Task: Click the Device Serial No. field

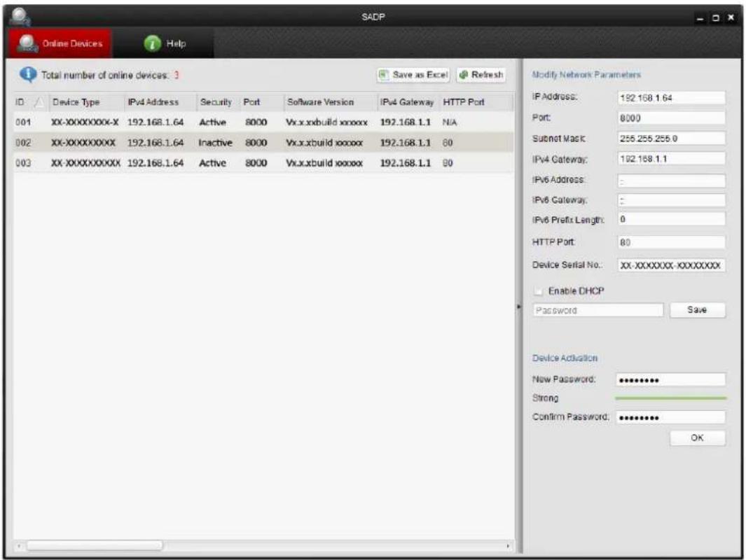Action: pyautogui.click(x=671, y=265)
